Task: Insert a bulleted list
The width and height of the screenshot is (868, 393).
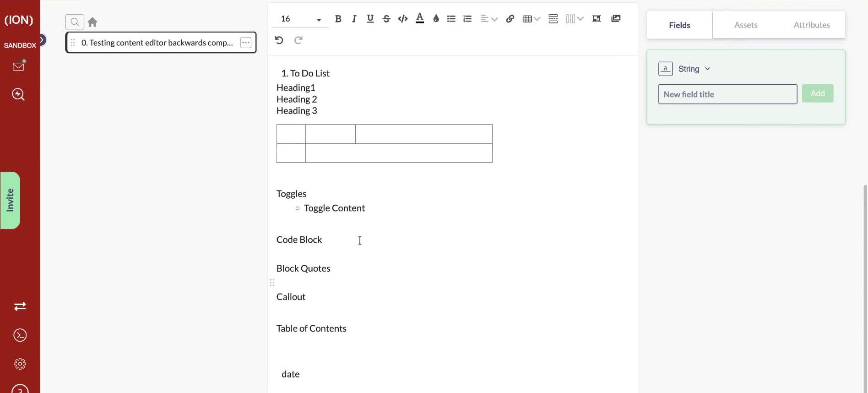Action: click(x=451, y=19)
